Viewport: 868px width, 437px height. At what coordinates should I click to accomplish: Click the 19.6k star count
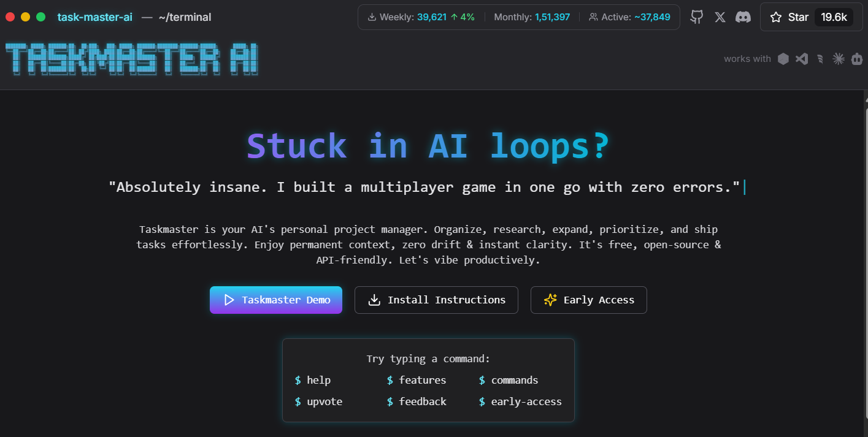click(834, 17)
